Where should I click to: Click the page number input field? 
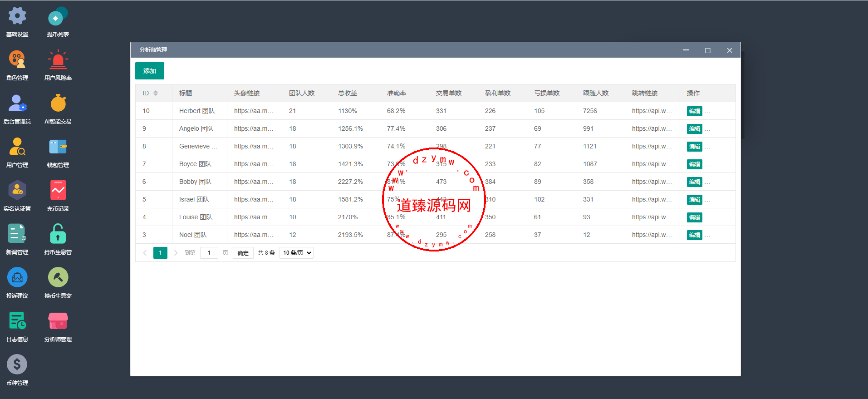tap(209, 253)
